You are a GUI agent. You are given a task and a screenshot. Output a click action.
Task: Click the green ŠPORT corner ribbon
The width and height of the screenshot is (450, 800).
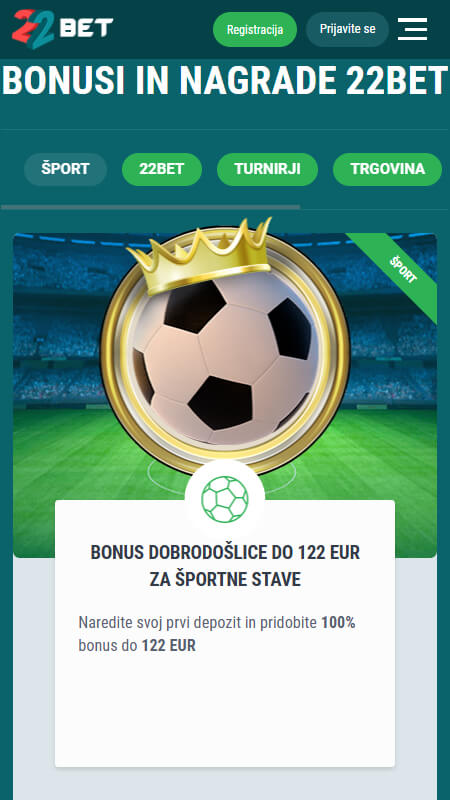click(x=405, y=270)
